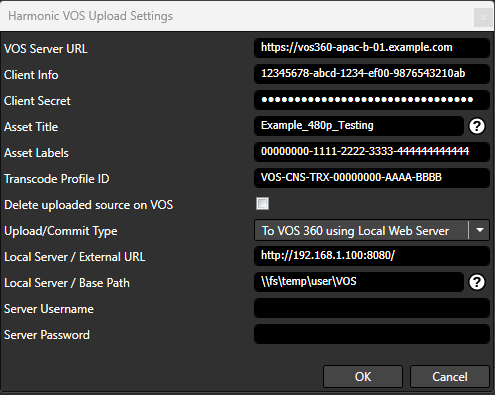Open help for Asset Title field
This screenshot has height=395, width=495.
(477, 126)
